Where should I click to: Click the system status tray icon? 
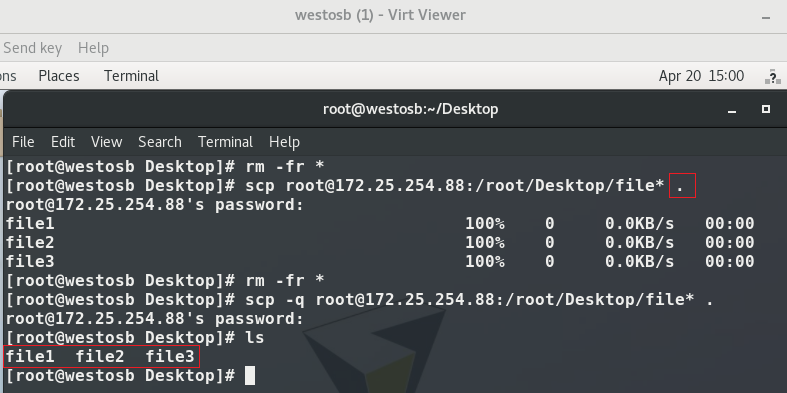[x=773, y=77]
